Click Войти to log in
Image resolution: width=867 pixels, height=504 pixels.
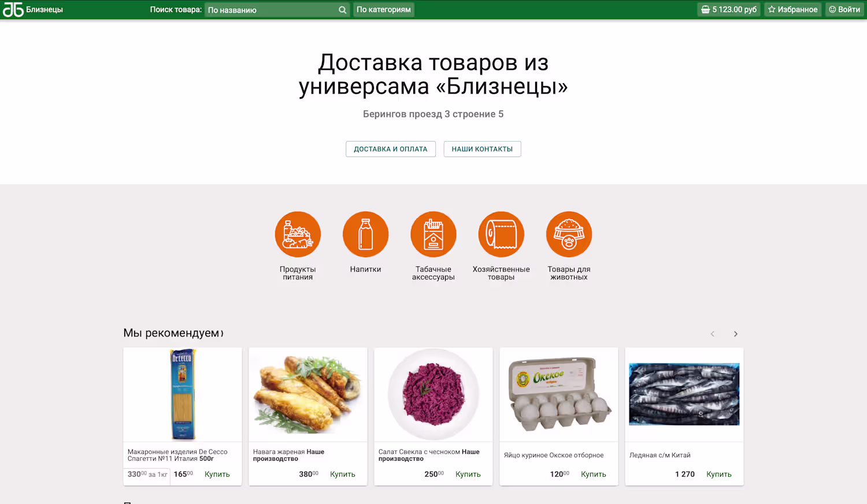(x=844, y=9)
